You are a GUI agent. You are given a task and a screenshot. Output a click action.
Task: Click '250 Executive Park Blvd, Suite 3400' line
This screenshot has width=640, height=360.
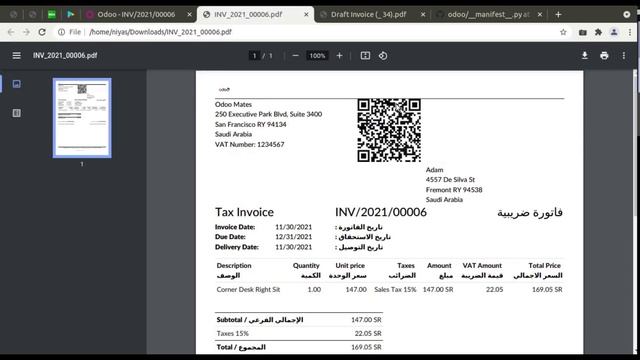pyautogui.click(x=268, y=114)
